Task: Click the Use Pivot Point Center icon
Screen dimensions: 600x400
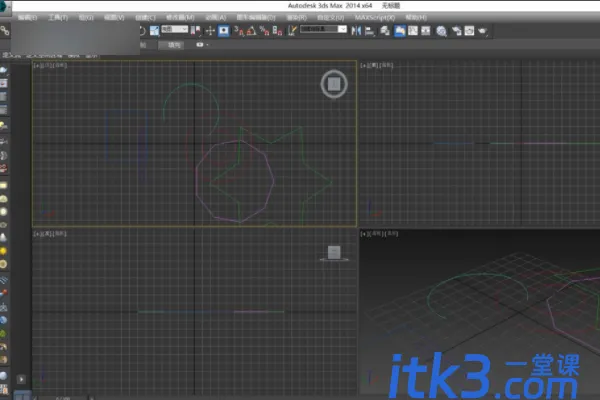Action: (x=196, y=31)
